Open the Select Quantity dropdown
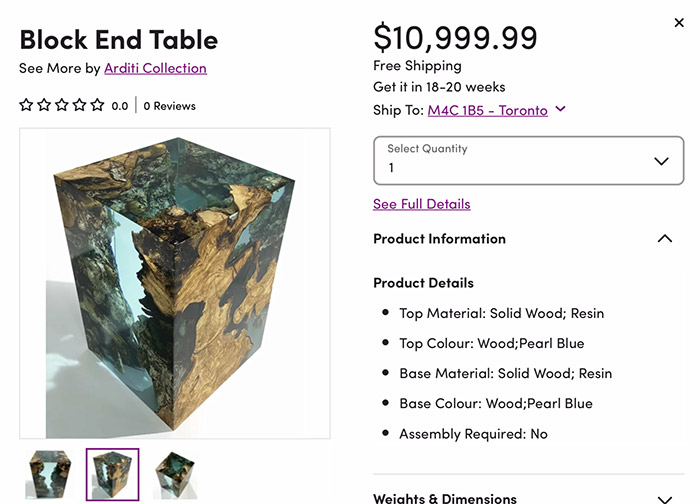Screen dimensions: 700x504 (528, 160)
